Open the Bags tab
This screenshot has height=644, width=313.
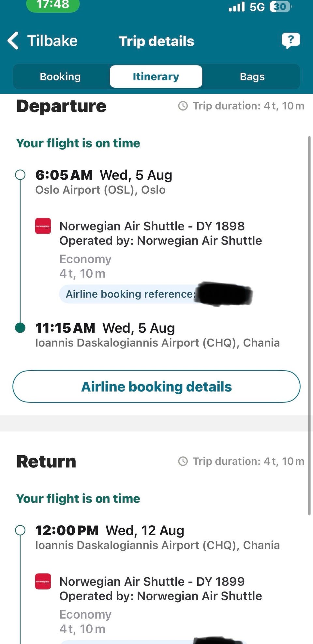[252, 77]
